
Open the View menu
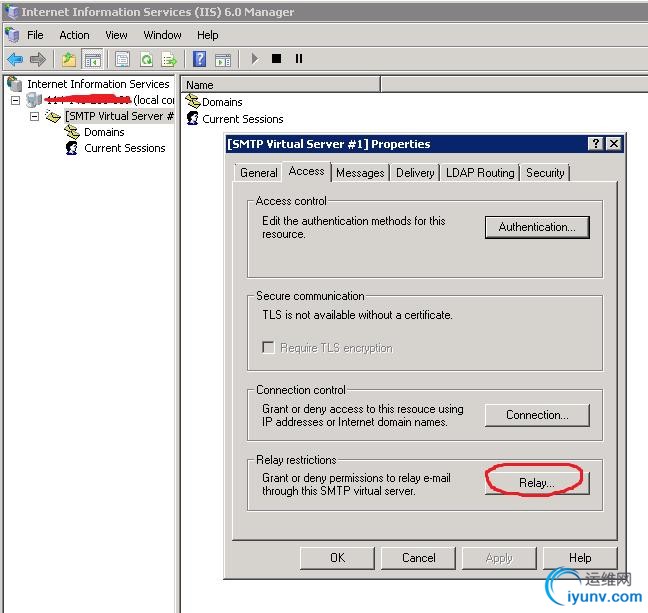pos(116,35)
